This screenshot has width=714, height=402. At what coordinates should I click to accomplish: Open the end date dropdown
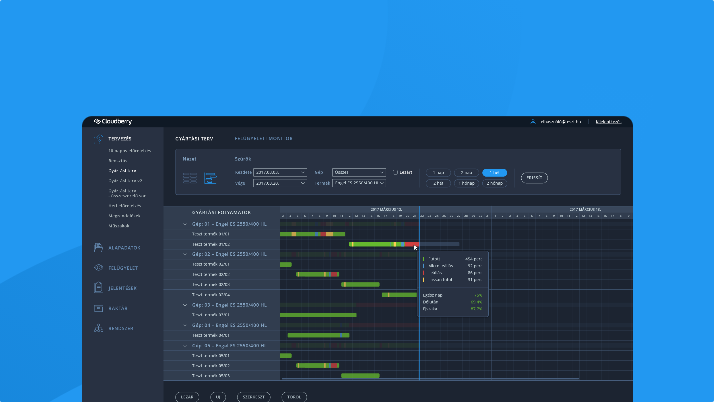[279, 184]
